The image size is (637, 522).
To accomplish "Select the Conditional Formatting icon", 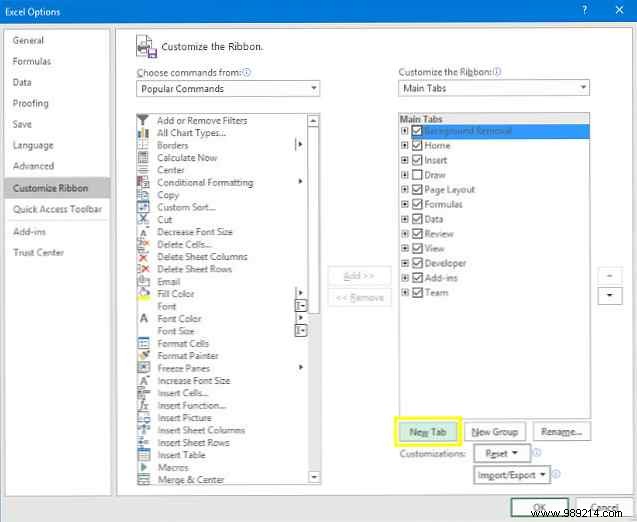I will (143, 182).
